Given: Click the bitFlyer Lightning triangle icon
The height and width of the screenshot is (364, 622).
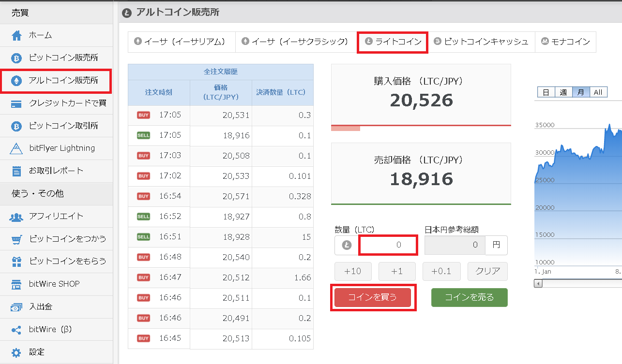Looking at the screenshot, I should (x=16, y=148).
